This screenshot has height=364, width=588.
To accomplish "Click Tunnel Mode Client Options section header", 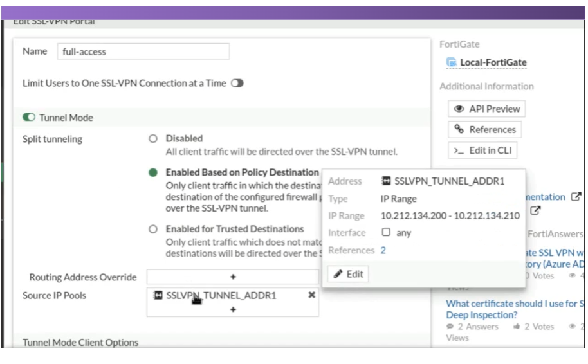I will pyautogui.click(x=80, y=342).
